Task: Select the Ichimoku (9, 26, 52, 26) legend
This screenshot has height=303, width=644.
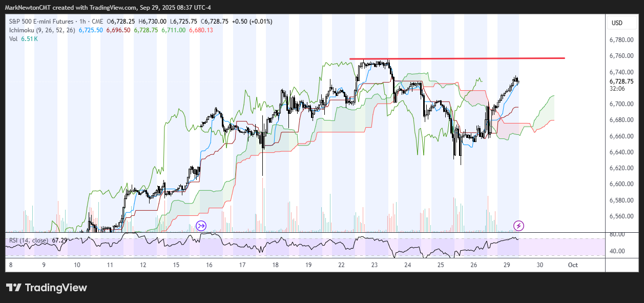Action: 42,30
